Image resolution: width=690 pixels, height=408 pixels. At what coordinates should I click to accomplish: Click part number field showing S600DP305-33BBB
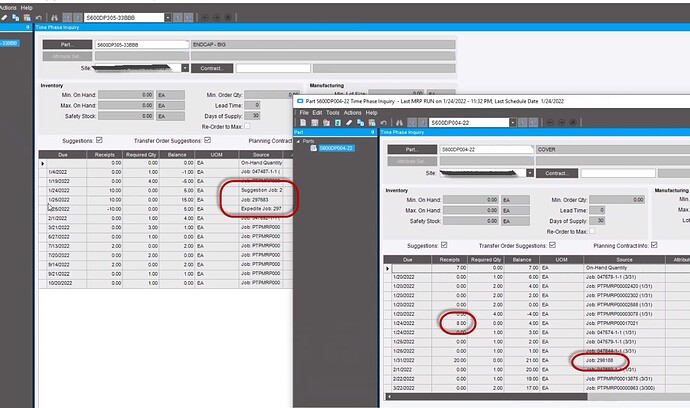(x=142, y=44)
